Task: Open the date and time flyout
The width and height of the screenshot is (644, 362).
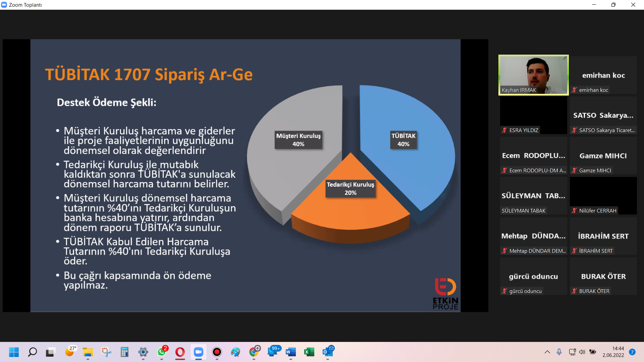Action: [613, 352]
